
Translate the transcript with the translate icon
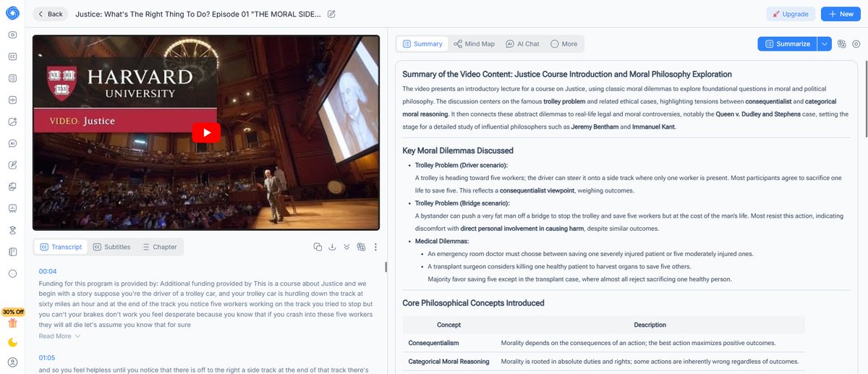pyautogui.click(x=361, y=247)
